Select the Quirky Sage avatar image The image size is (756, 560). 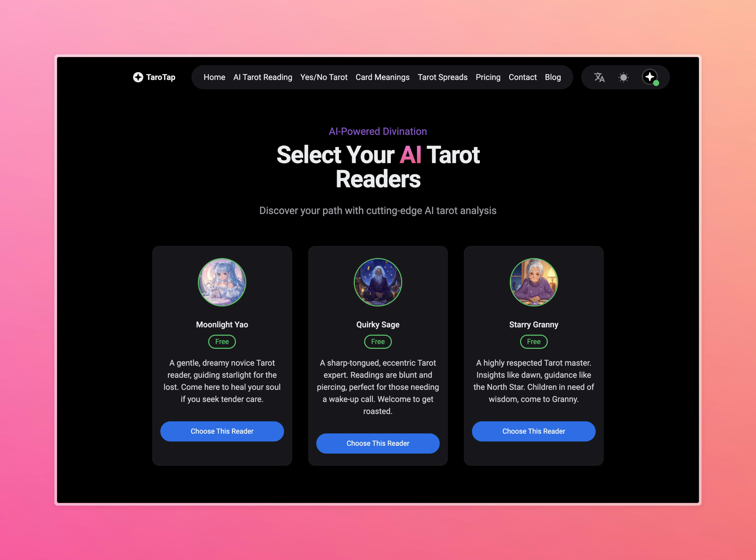click(x=378, y=282)
